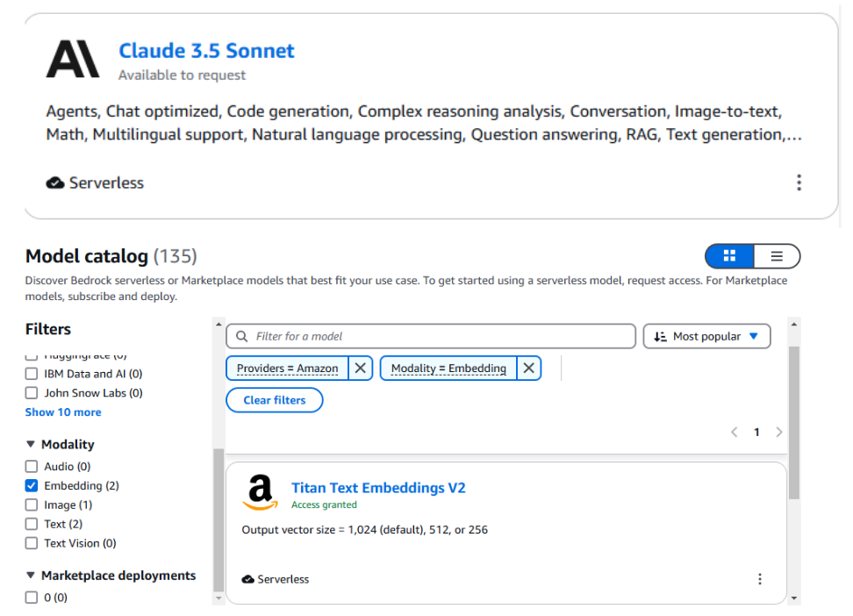Check the Audio modality checkbox
Image resolution: width=853 pixels, height=616 pixels.
click(x=32, y=467)
